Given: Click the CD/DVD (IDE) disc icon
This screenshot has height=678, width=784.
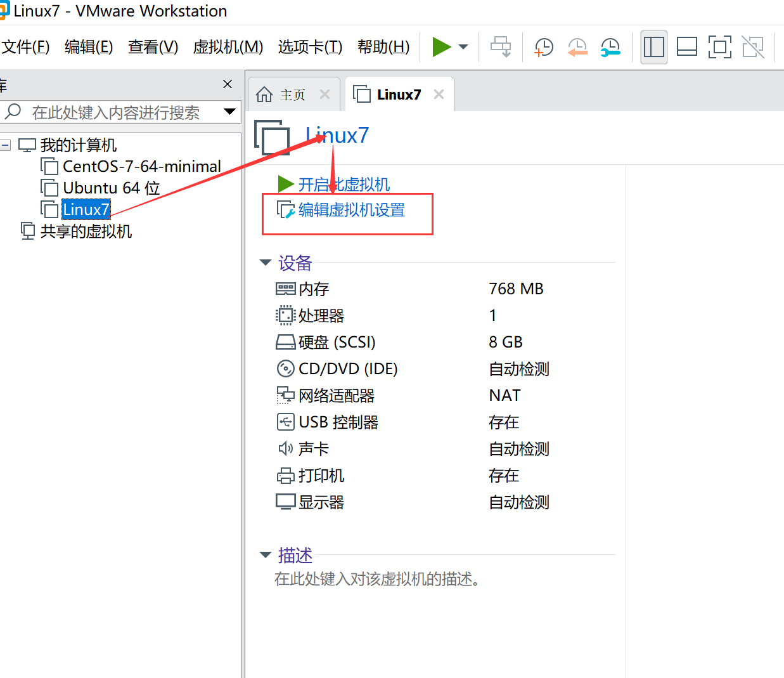Looking at the screenshot, I should [x=286, y=369].
